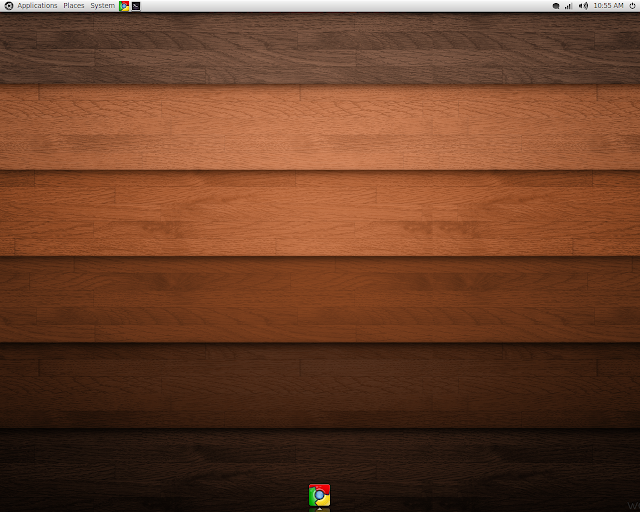The height and width of the screenshot is (512, 640).
Task: Click the fifth wood plank from top
Action: [320, 385]
